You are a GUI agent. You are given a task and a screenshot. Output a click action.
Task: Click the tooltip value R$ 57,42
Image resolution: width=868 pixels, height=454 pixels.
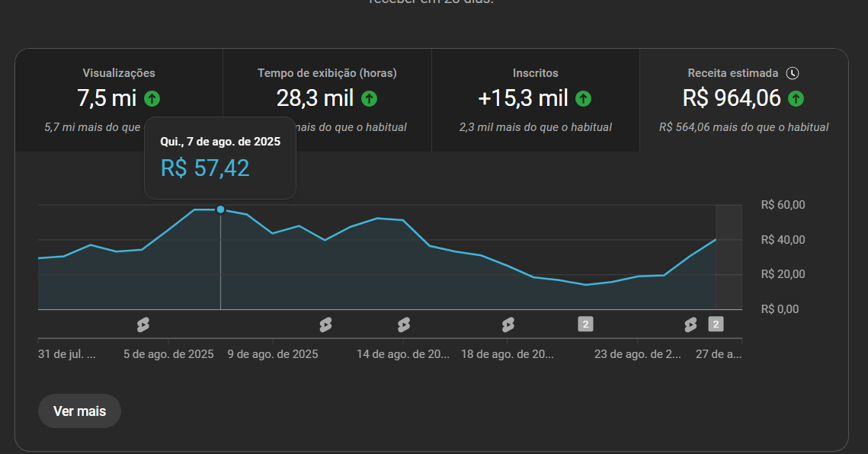click(x=205, y=168)
